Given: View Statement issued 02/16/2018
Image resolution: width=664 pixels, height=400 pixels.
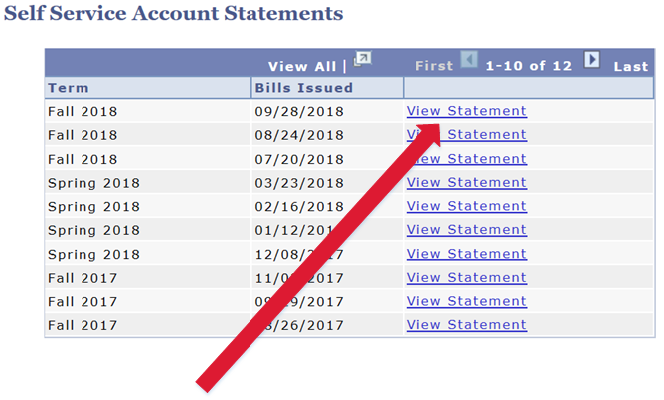Looking at the screenshot, I should coord(466,207).
